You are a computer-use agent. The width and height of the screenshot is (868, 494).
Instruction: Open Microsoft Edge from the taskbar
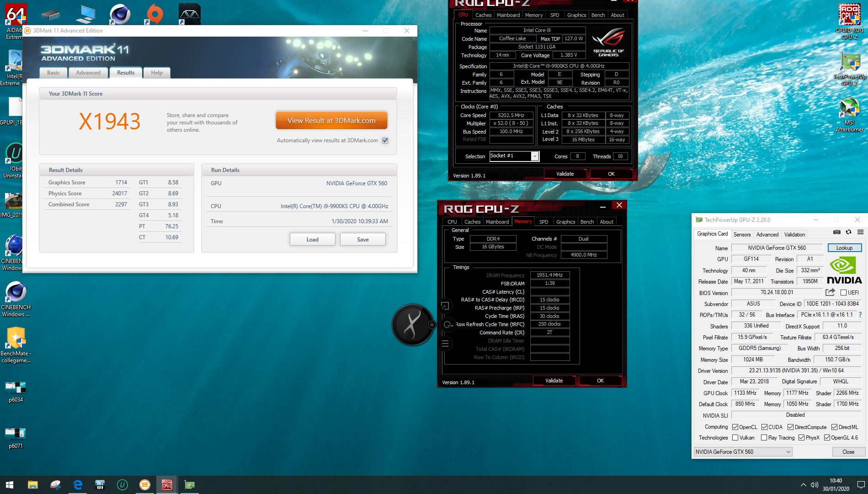tap(78, 485)
